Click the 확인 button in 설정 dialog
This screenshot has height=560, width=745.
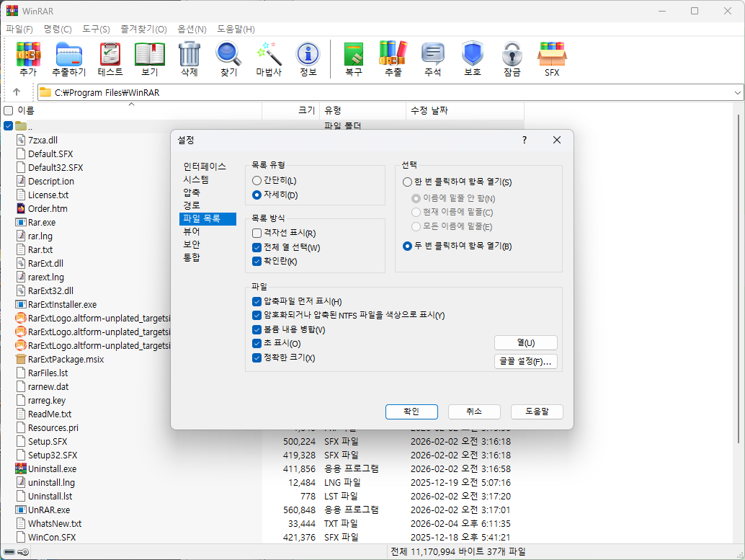pyautogui.click(x=411, y=412)
